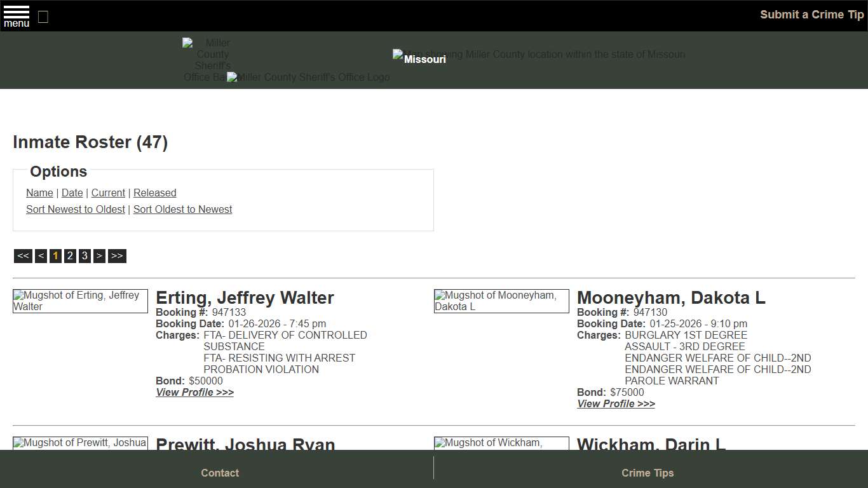Open the Crime Tips footer link

pos(647,473)
